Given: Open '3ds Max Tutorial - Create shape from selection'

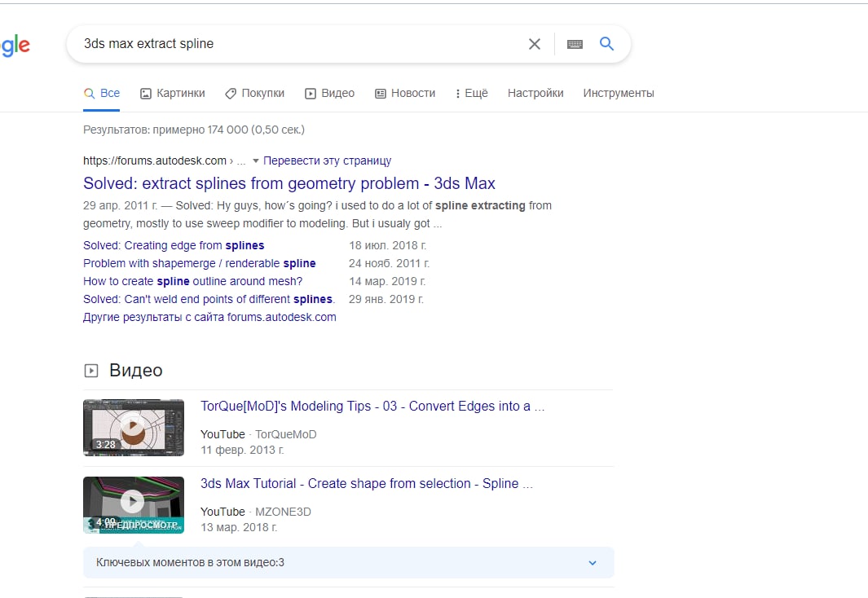Looking at the screenshot, I should (367, 483).
